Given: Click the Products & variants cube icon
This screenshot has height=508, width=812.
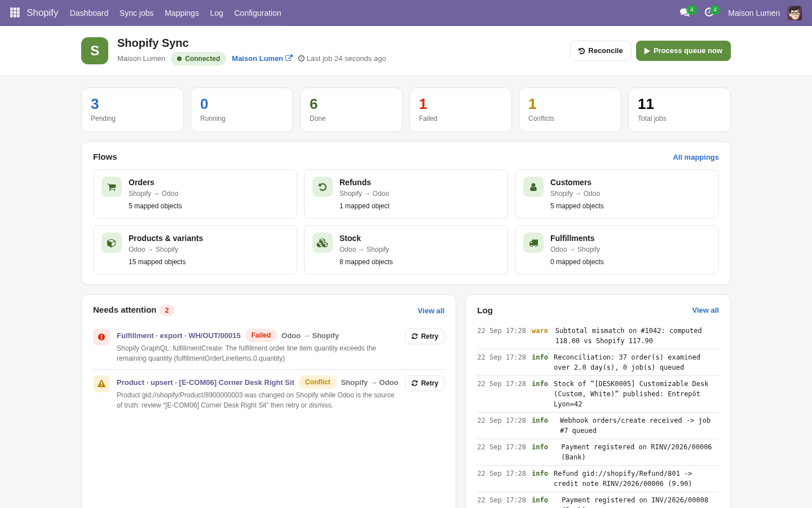Looking at the screenshot, I should (x=112, y=243).
